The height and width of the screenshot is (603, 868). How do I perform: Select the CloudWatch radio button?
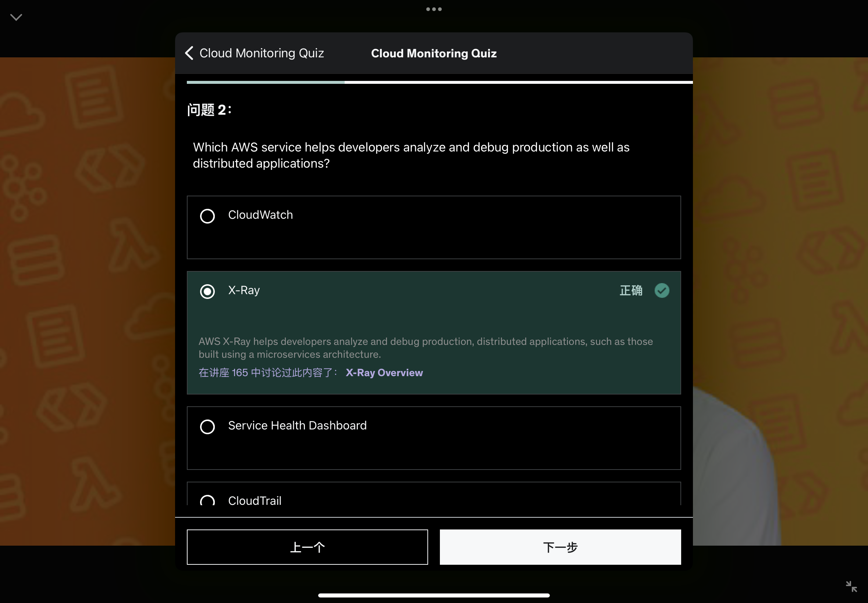207,216
